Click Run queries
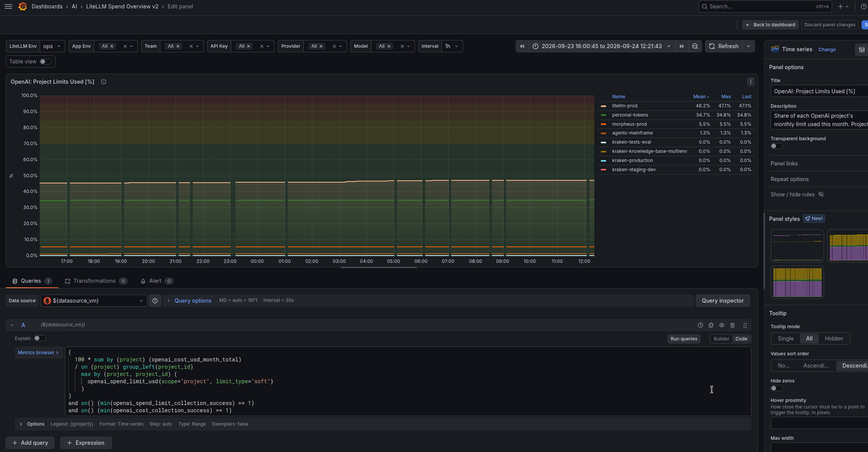The image size is (868, 452). (x=684, y=339)
